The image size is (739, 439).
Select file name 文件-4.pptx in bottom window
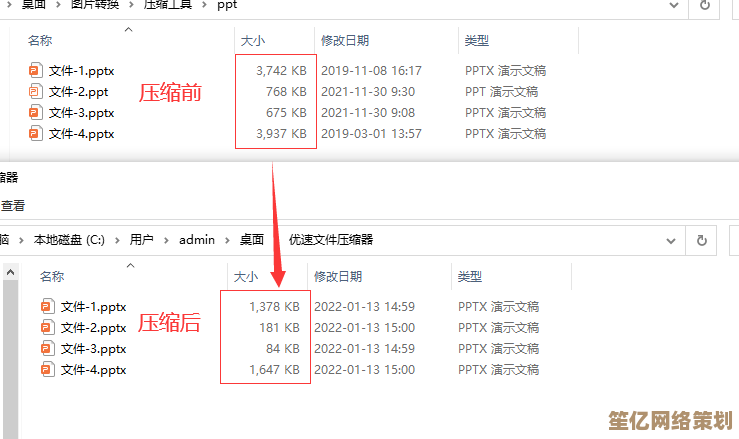point(93,370)
